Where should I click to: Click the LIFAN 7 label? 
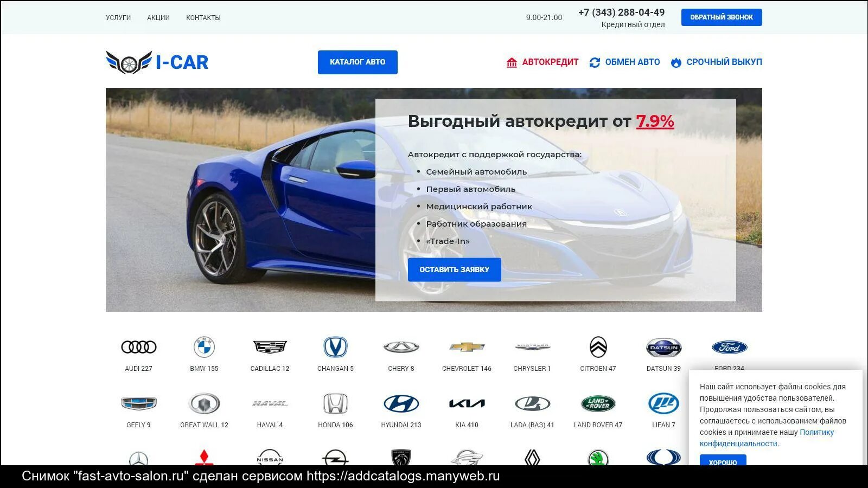click(663, 425)
